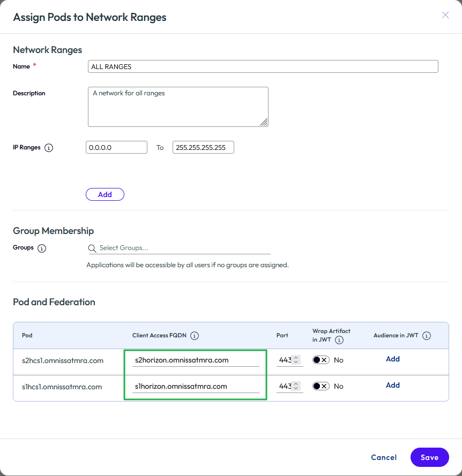Click the Audience in JWT info icon

click(x=427, y=336)
